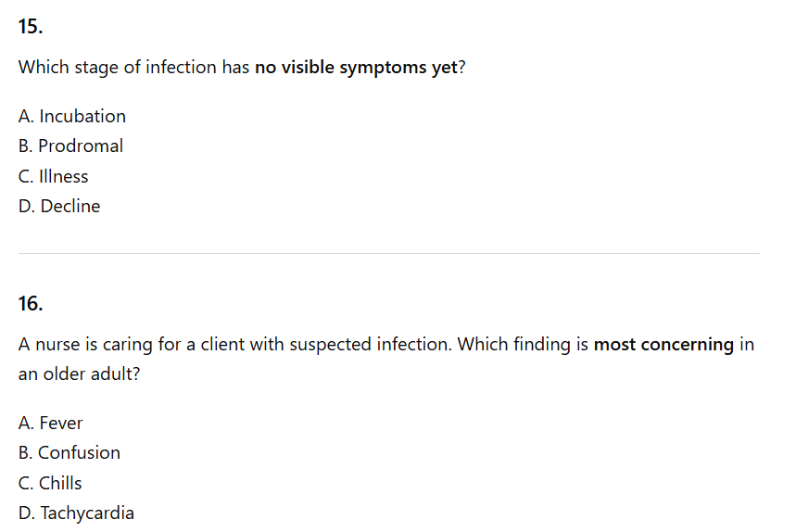Select answer A. Incubation
The height and width of the screenshot is (532, 796).
(x=72, y=116)
